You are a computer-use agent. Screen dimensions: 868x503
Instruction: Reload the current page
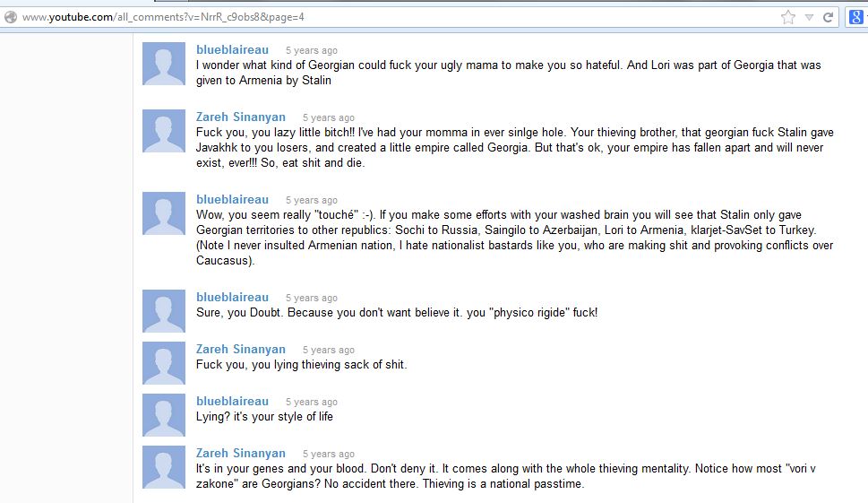pyautogui.click(x=829, y=17)
